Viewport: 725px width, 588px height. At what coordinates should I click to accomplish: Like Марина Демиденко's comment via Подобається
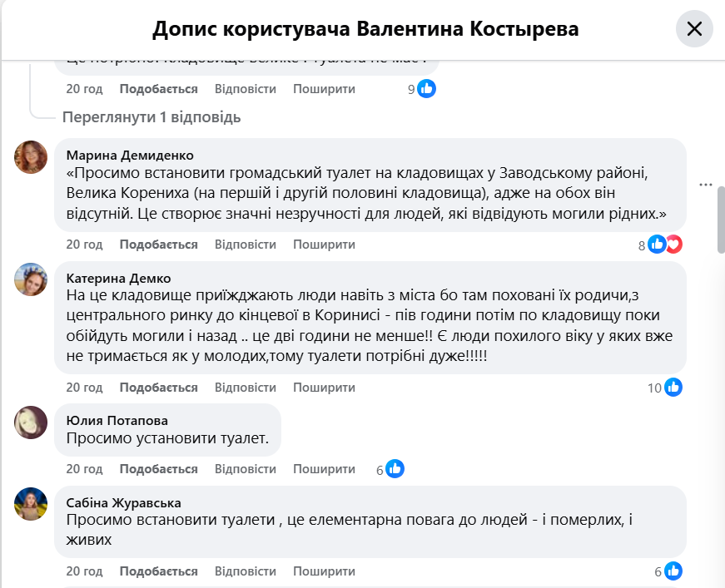pyautogui.click(x=158, y=245)
